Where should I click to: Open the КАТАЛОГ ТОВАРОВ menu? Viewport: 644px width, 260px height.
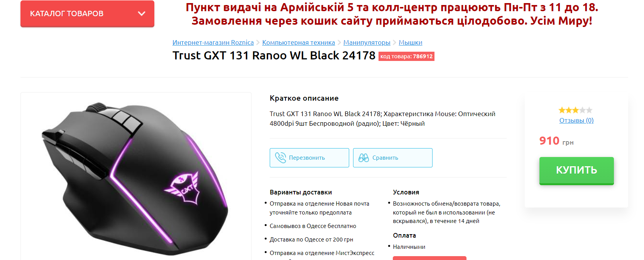(x=87, y=14)
